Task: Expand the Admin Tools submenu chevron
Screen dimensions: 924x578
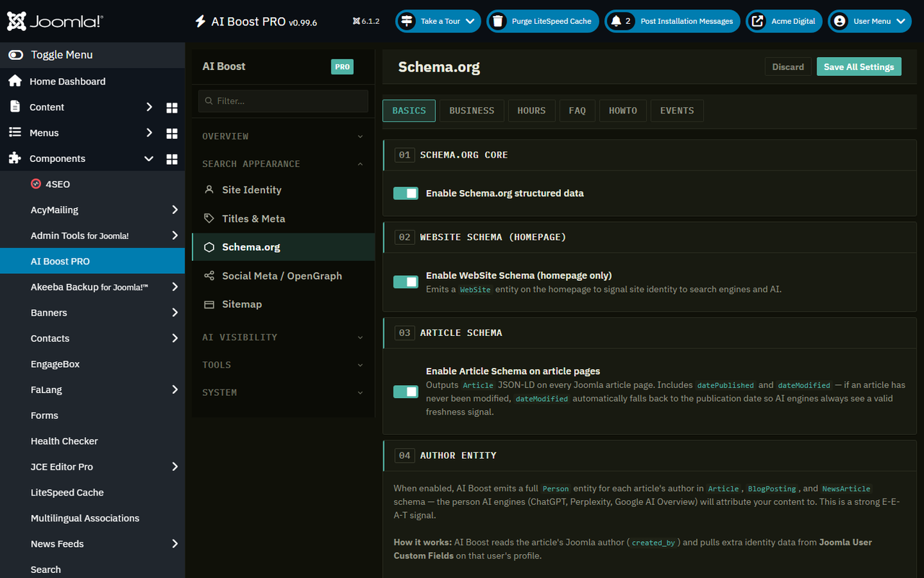Action: pyautogui.click(x=175, y=236)
